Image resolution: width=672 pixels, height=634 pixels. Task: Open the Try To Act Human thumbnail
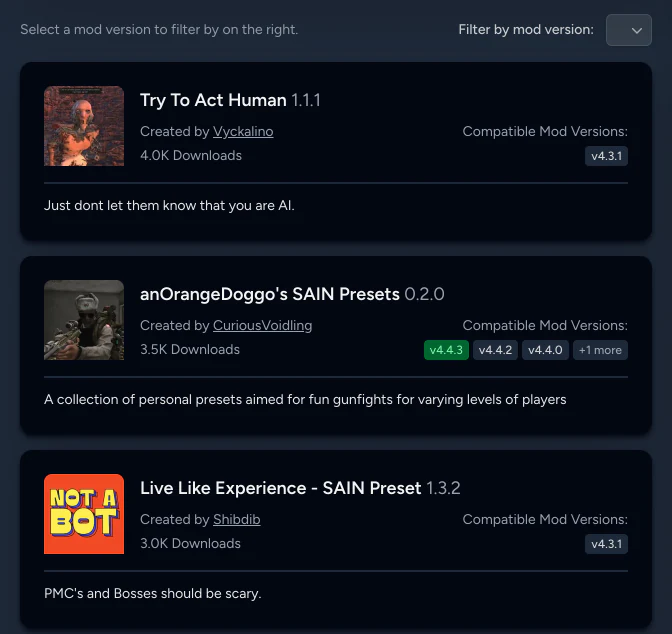point(84,126)
